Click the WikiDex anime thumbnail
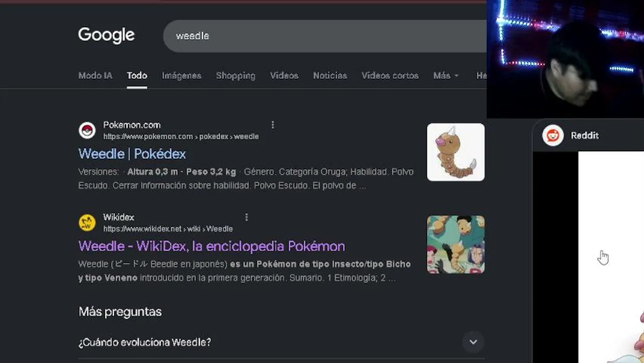Viewport: 644px width, 363px height. (x=456, y=245)
